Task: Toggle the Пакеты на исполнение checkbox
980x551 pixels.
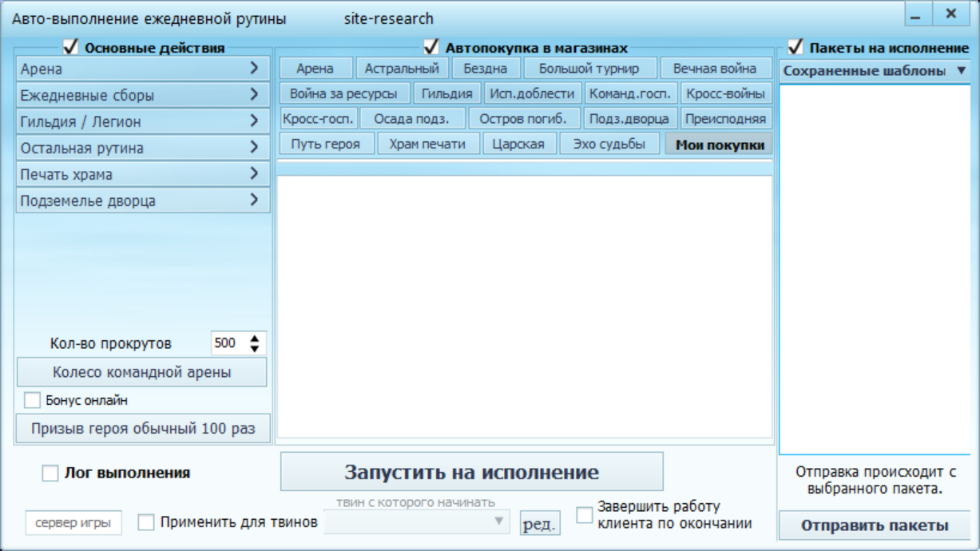Action: click(795, 47)
